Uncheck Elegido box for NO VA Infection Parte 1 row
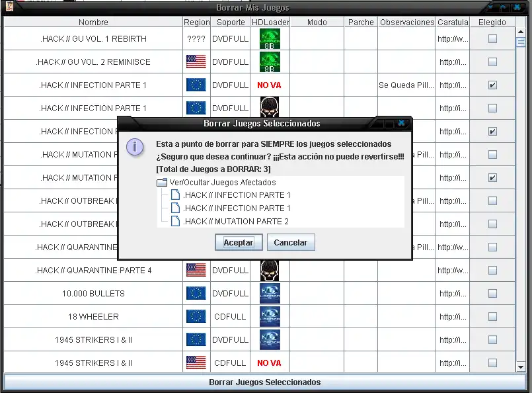This screenshot has height=393, width=532. pyautogui.click(x=492, y=85)
